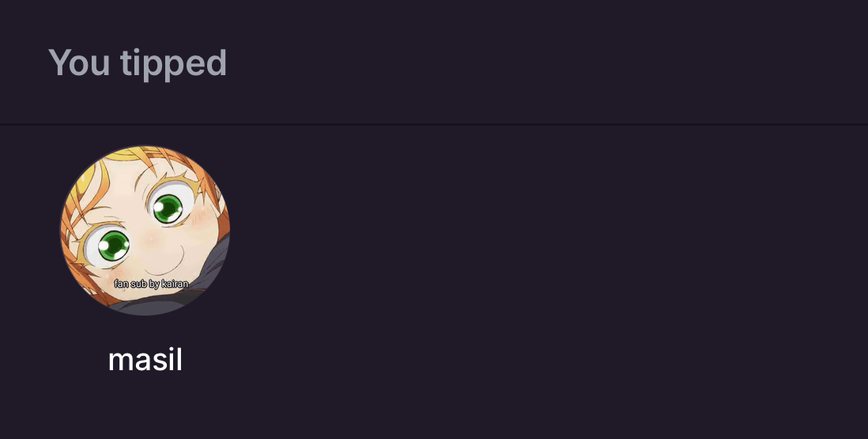
Task: Click the divider line under You tipped
Action: 434,124
